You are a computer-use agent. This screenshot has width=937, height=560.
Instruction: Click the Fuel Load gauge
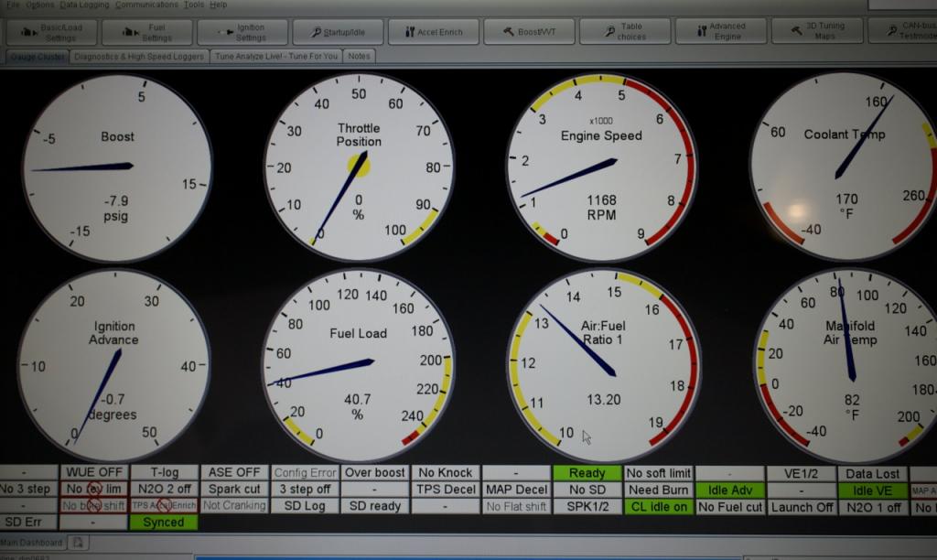click(x=358, y=366)
